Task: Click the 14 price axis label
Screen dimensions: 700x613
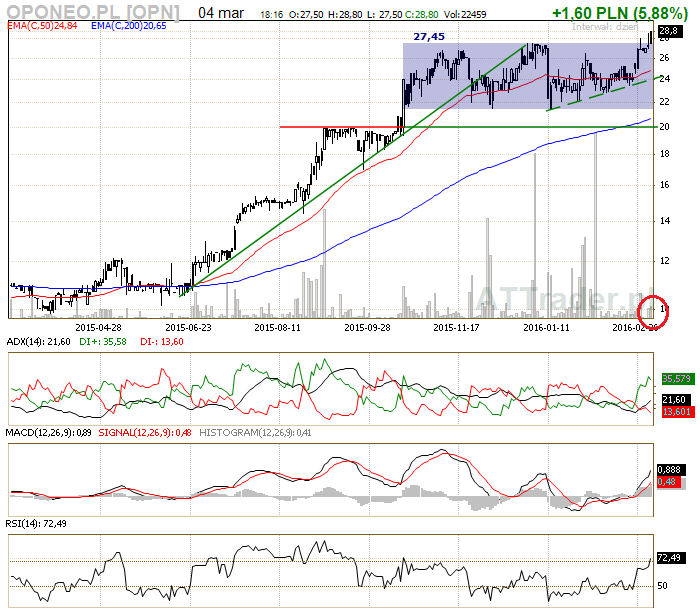Action: (x=665, y=221)
